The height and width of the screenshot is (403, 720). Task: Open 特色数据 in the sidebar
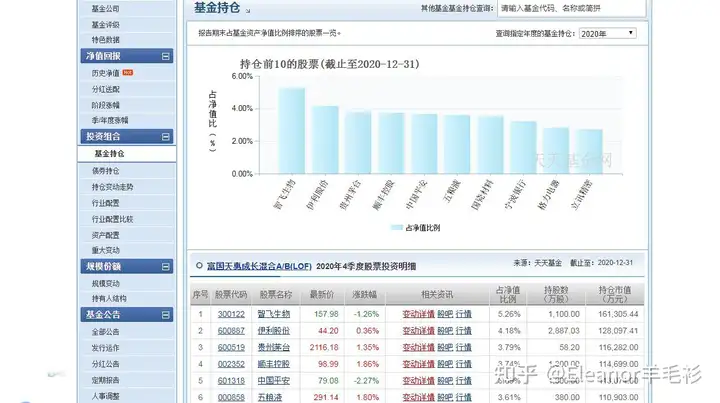coord(105,40)
